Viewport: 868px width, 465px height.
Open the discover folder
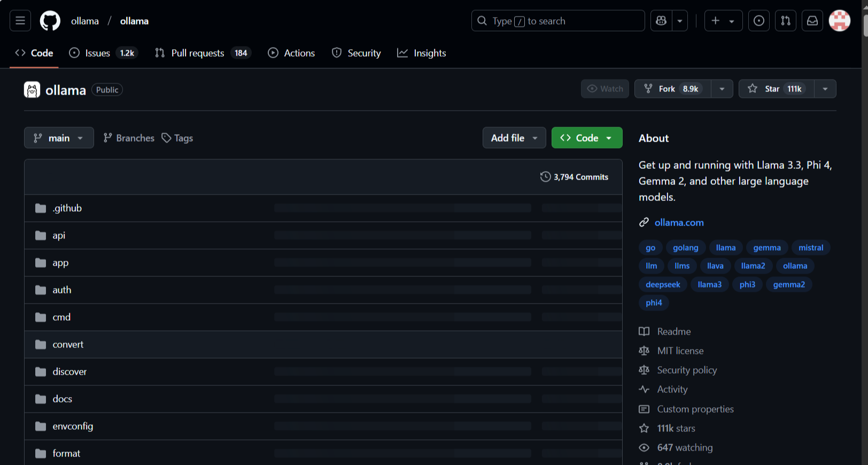(69, 371)
